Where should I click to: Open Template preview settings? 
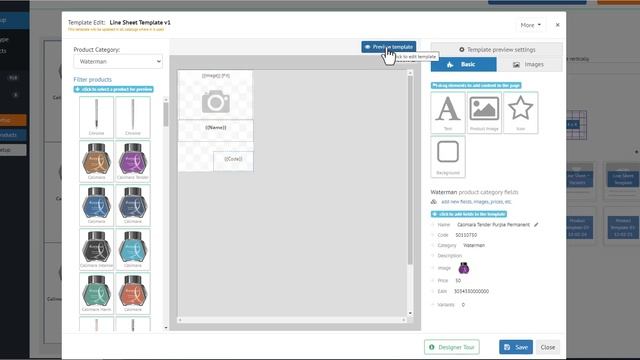[497, 49]
